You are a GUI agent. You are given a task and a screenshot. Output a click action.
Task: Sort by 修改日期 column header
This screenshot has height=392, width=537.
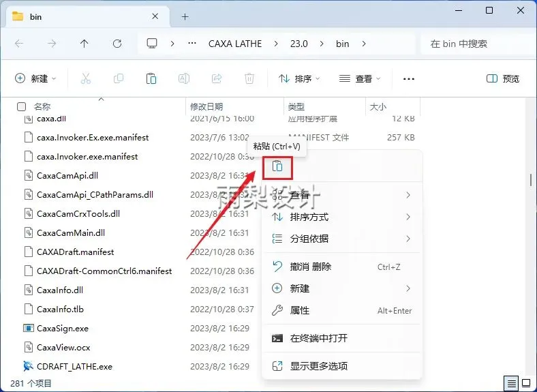click(206, 106)
